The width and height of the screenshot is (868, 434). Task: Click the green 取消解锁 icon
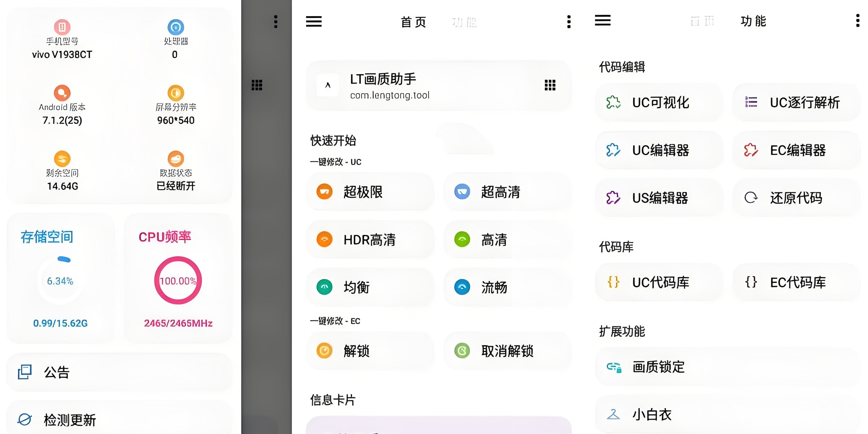pos(462,351)
